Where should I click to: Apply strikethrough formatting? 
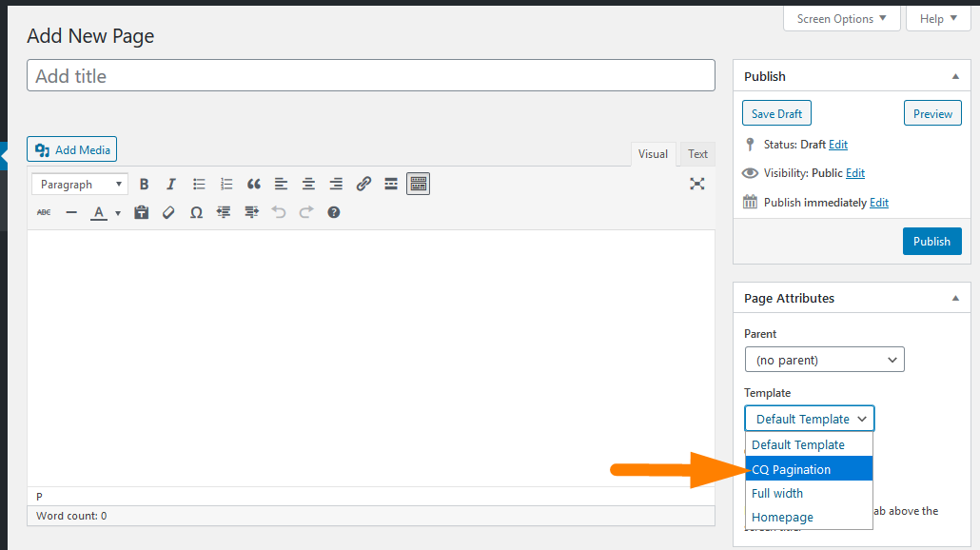coord(44,212)
